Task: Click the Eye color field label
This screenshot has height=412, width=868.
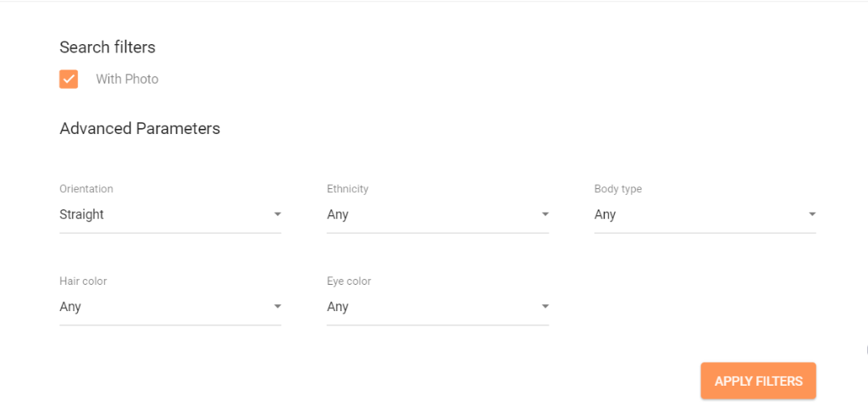Action: tap(349, 281)
